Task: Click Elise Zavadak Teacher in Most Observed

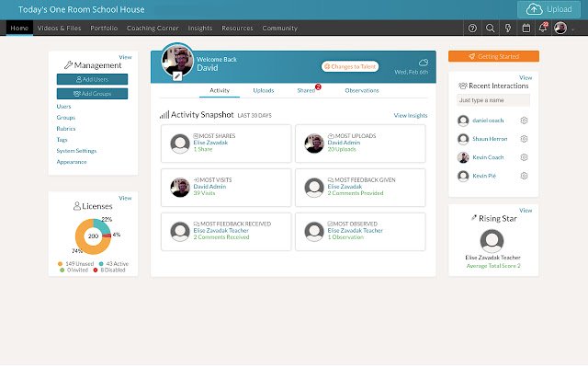Action: pos(356,231)
